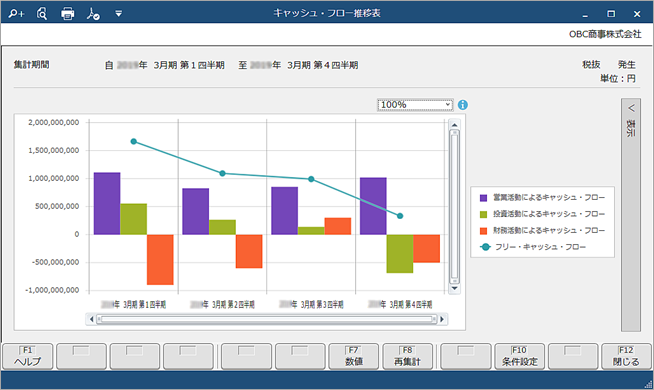Click the search-plus icon in title bar
This screenshot has width=654, height=390.
[17, 14]
